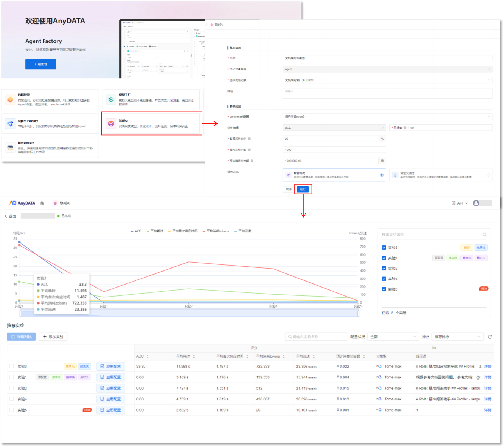The width and height of the screenshot is (504, 447).
Task: Click 最大实验次数 input with 1000
Action: (334, 150)
